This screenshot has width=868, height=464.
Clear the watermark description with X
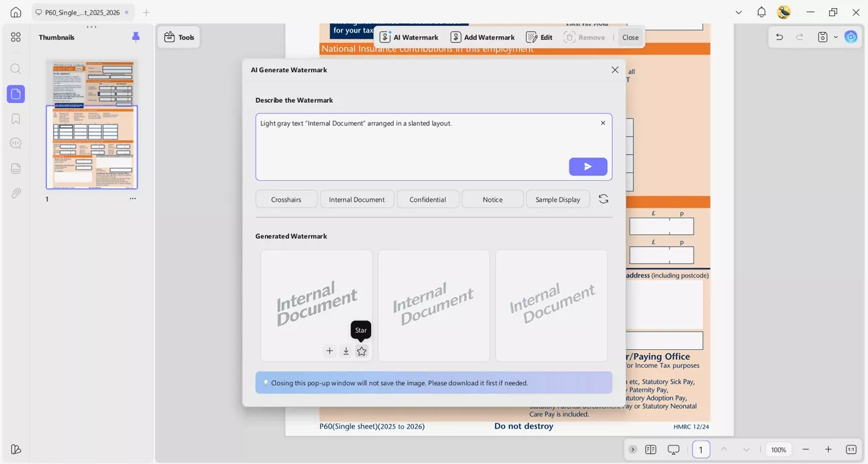point(603,123)
